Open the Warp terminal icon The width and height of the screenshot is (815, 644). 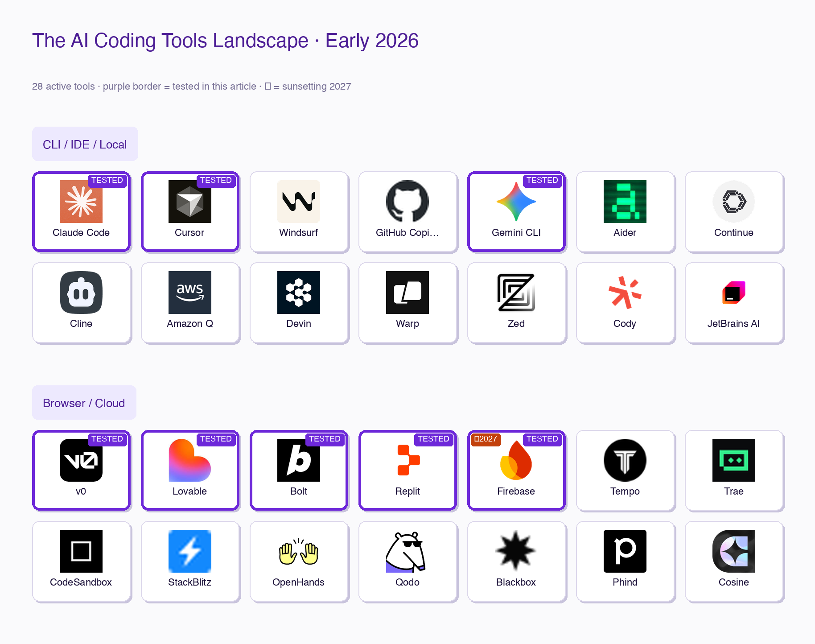[x=407, y=293]
